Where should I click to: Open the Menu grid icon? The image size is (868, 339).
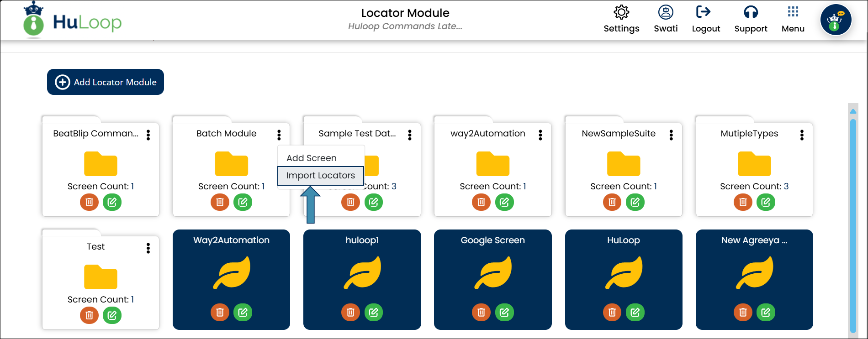(x=793, y=12)
